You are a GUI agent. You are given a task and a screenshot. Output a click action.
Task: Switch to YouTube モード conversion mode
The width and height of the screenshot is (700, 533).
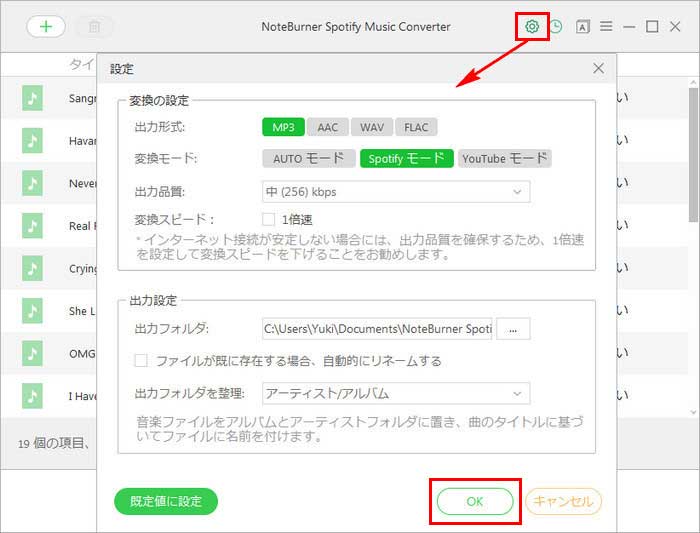[505, 158]
